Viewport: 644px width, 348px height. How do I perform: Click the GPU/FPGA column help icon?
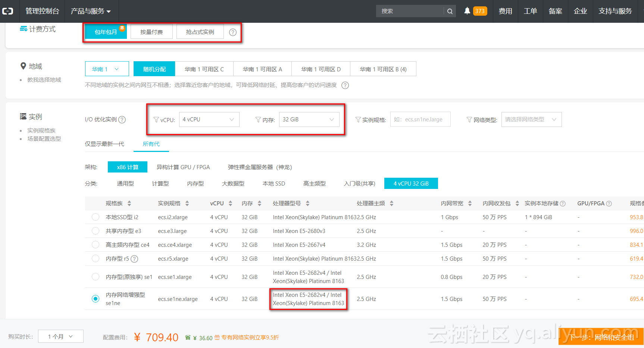pos(609,203)
